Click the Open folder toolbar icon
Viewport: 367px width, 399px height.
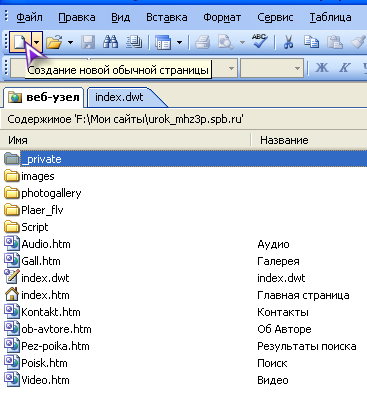click(x=54, y=42)
